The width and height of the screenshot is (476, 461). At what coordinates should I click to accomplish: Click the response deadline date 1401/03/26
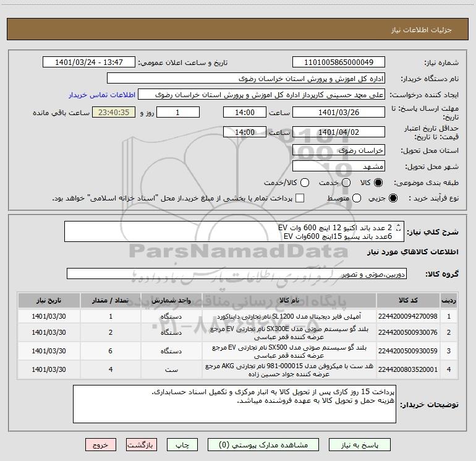point(339,112)
